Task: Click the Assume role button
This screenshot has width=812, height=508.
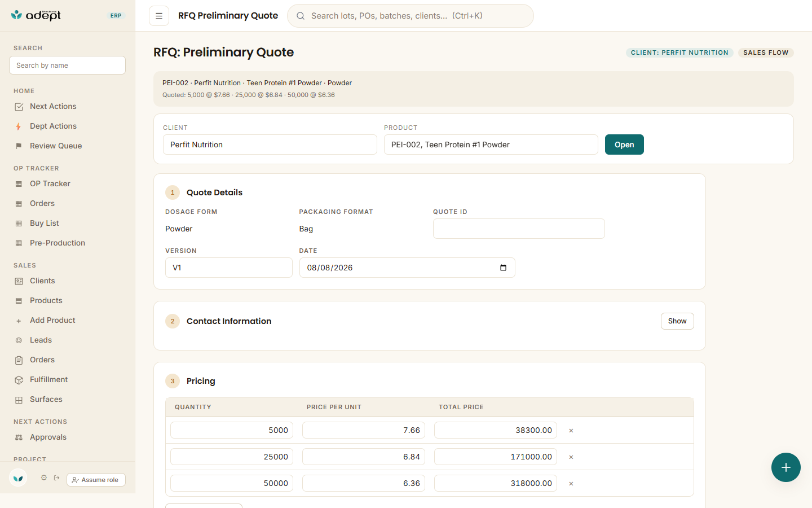Action: pos(96,480)
